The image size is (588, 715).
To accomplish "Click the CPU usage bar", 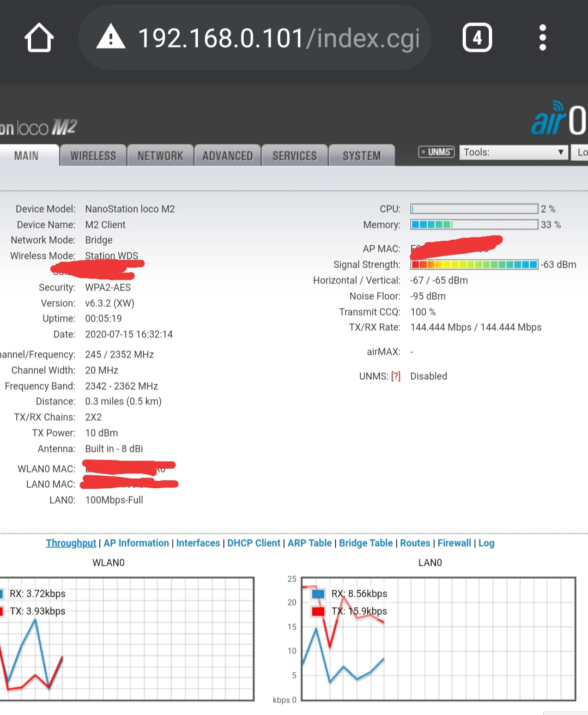I will coord(474,209).
